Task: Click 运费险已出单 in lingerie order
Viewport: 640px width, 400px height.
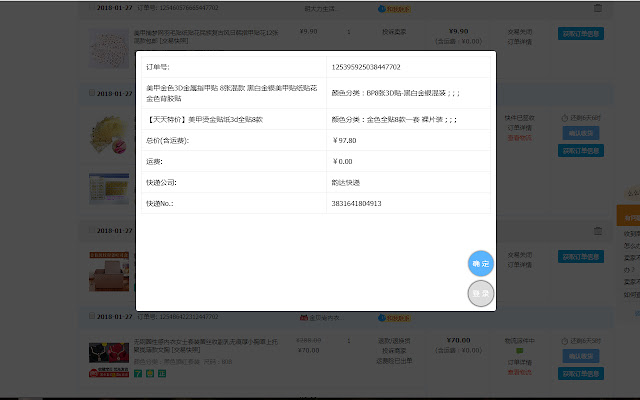Action: pyautogui.click(x=394, y=361)
